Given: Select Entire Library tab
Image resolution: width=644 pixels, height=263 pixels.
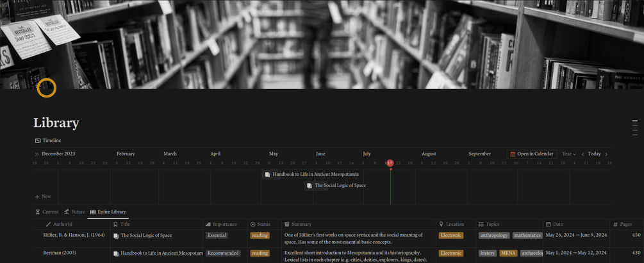Looking at the screenshot, I should pyautogui.click(x=108, y=212).
